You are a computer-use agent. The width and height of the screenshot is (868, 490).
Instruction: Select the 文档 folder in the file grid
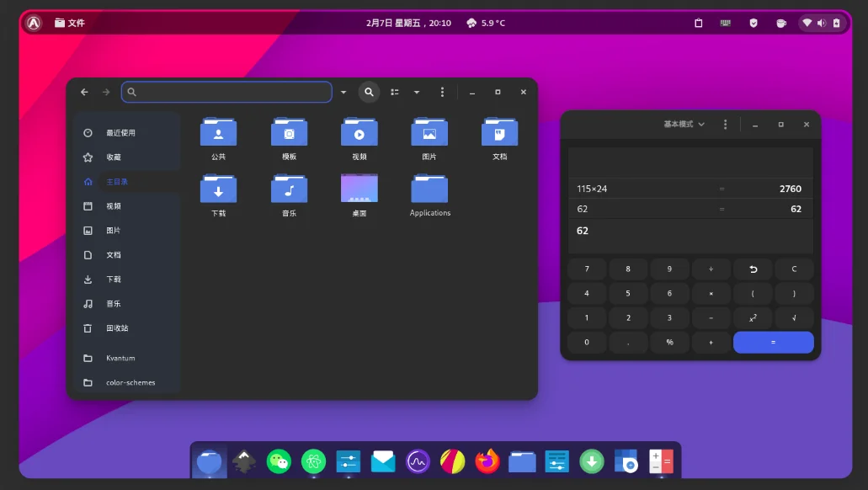[x=500, y=132]
